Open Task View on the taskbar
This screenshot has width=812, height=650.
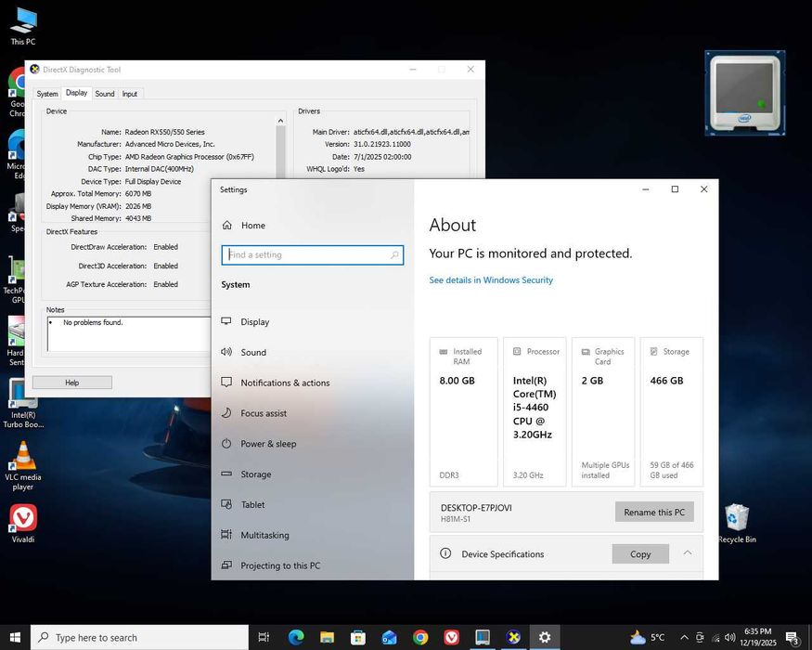coord(264,637)
